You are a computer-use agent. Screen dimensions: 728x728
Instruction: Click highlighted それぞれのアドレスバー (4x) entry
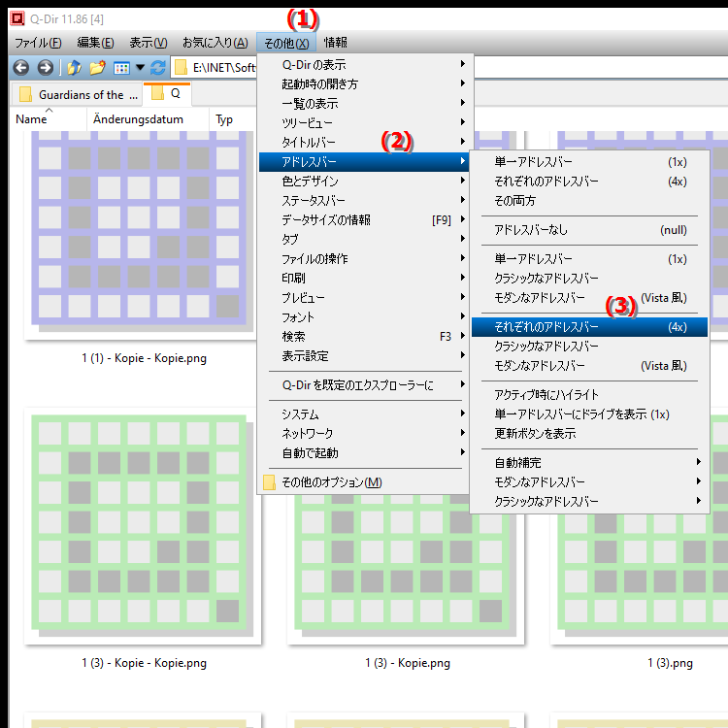tap(589, 327)
